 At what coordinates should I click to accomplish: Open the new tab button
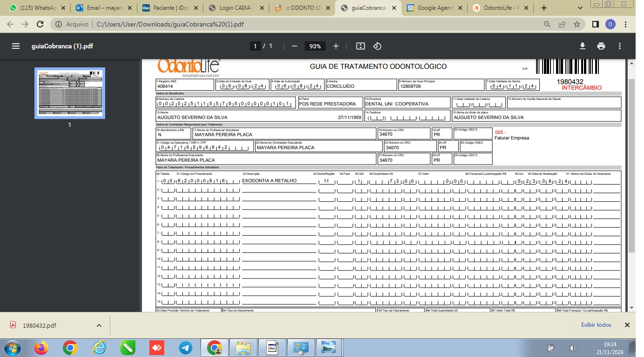(544, 8)
